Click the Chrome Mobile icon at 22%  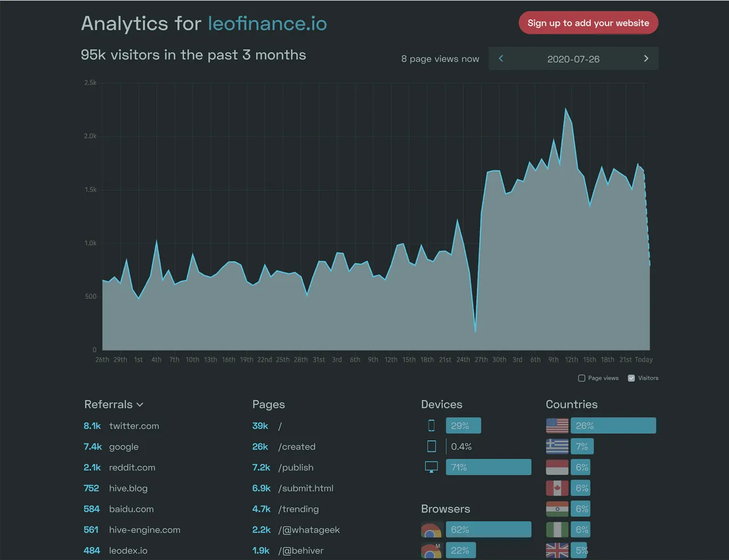[x=431, y=550]
